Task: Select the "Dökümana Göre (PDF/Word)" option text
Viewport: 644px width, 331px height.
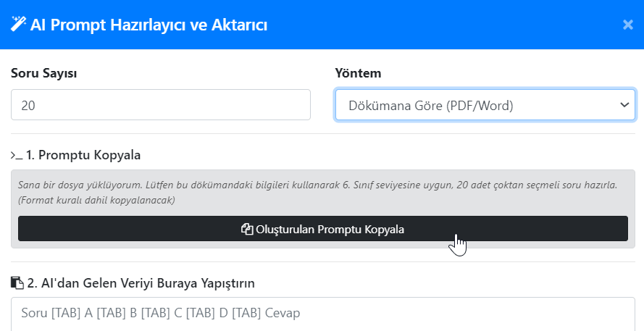Action: click(430, 106)
